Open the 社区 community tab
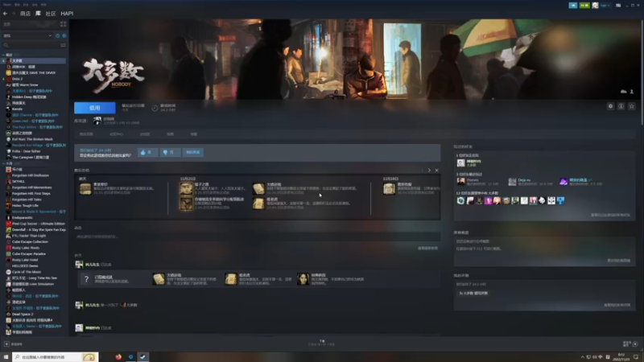Viewport: 644px width, 362px height. pos(51,14)
